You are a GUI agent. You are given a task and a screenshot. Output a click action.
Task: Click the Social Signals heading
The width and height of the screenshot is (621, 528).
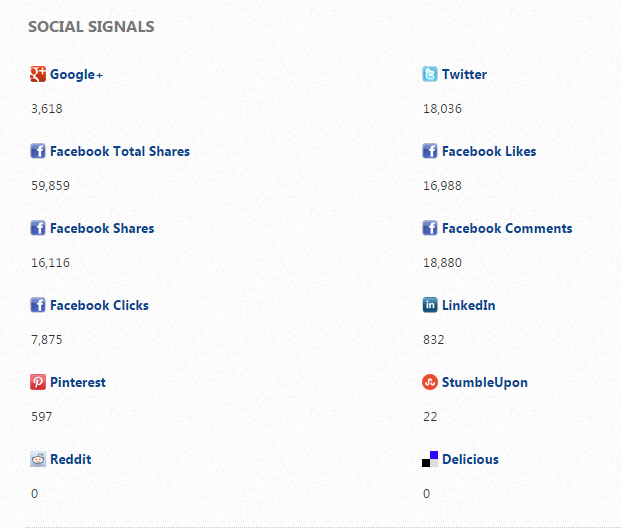(91, 26)
